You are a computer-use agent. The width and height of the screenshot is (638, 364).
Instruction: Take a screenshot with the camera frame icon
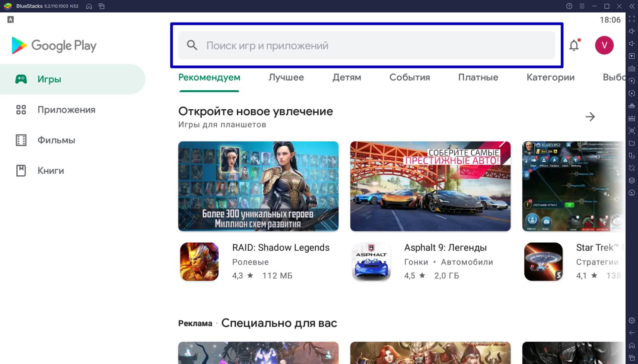coord(632,131)
